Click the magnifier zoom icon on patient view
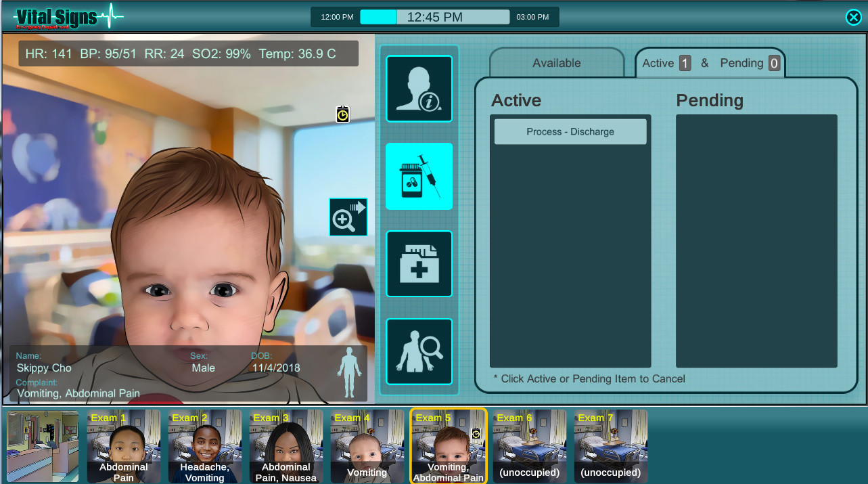The image size is (868, 484). (x=348, y=217)
